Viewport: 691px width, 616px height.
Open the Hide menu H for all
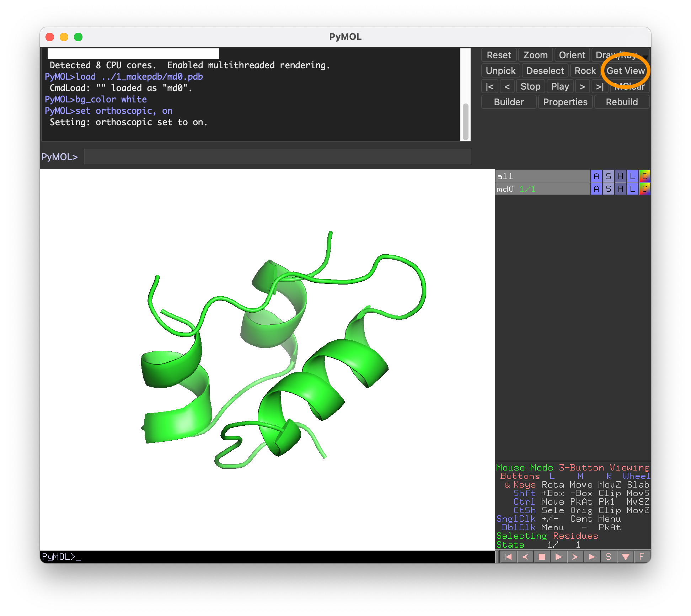coord(621,176)
